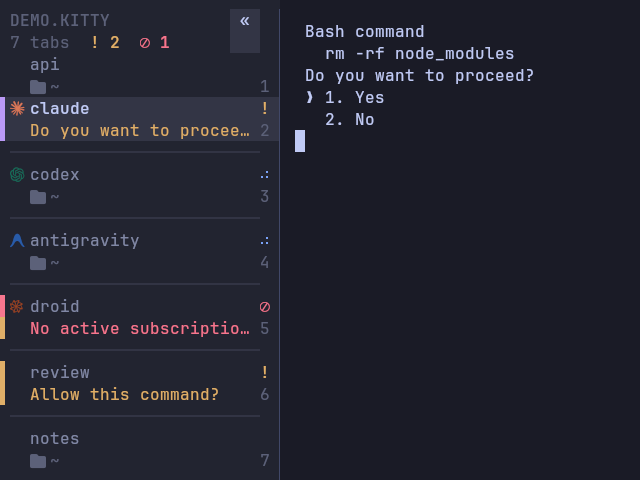This screenshot has height=480, width=640.
Task: Click tab number 2 beside claude
Action: click(x=264, y=131)
